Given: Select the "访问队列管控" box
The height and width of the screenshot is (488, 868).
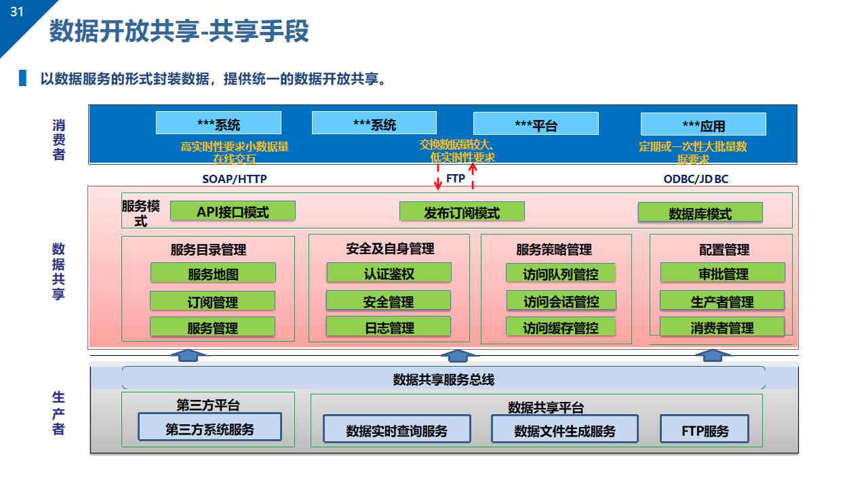Looking at the screenshot, I should (560, 273).
